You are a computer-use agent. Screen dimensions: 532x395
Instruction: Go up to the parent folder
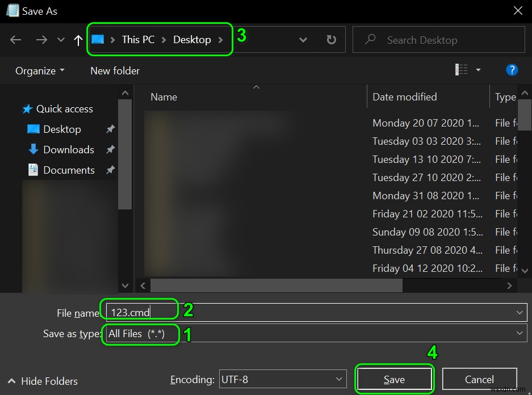[77, 40]
